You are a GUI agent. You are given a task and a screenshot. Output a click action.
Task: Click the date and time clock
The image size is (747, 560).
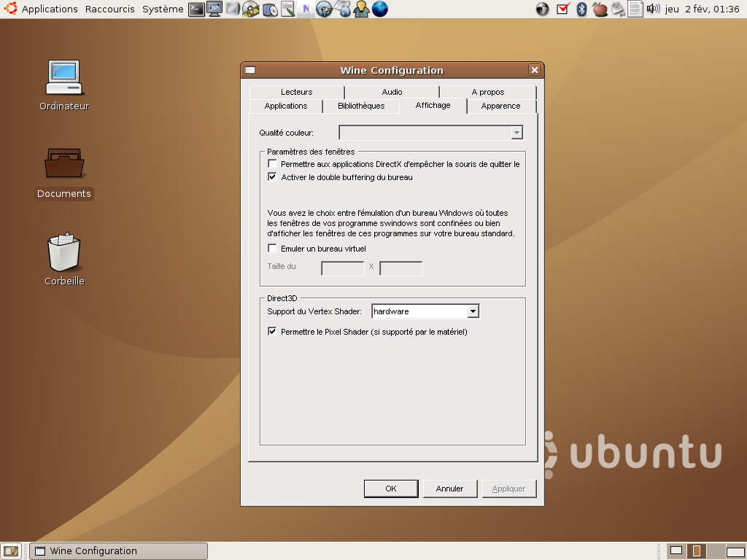point(703,9)
